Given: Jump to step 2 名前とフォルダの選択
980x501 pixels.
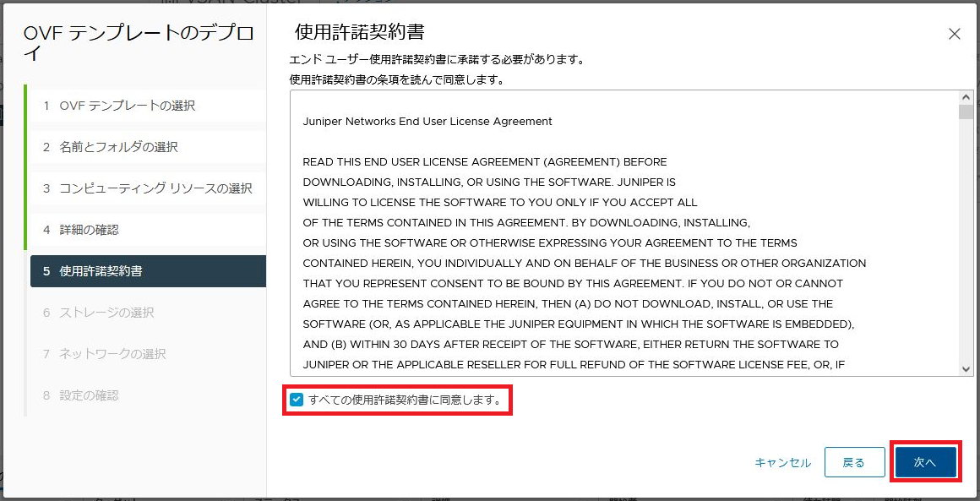Looking at the screenshot, I should coord(118,147).
